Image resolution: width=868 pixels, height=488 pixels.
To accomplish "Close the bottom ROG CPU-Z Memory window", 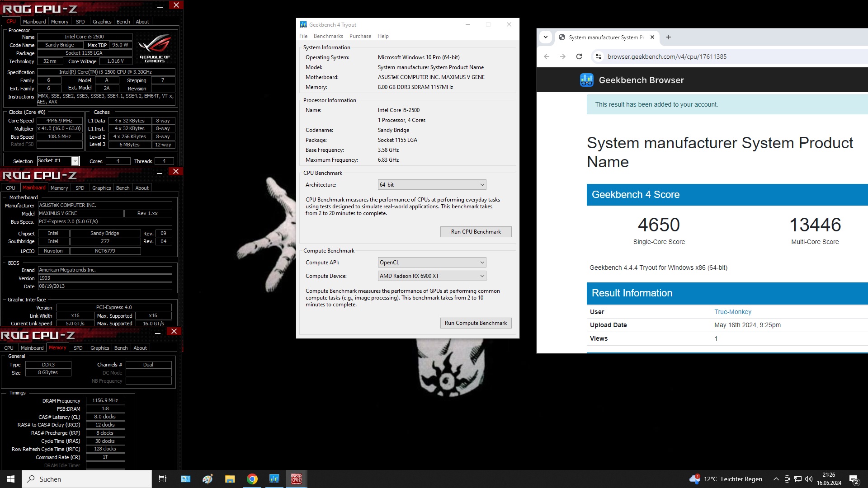I will click(x=174, y=332).
